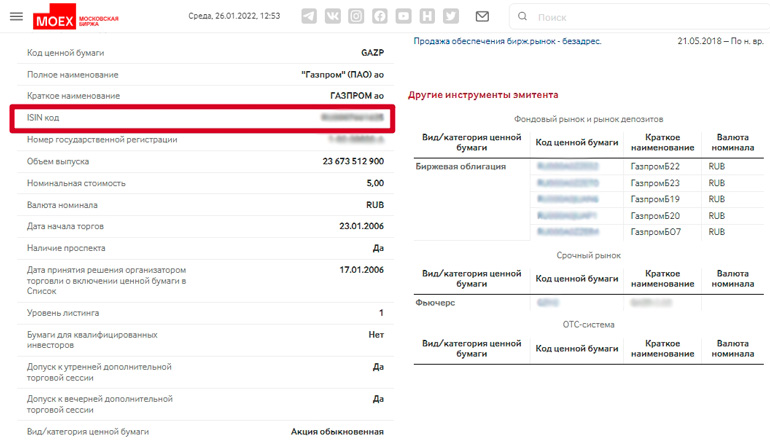
Task: Click the MOEX logo
Action: pos(76,17)
